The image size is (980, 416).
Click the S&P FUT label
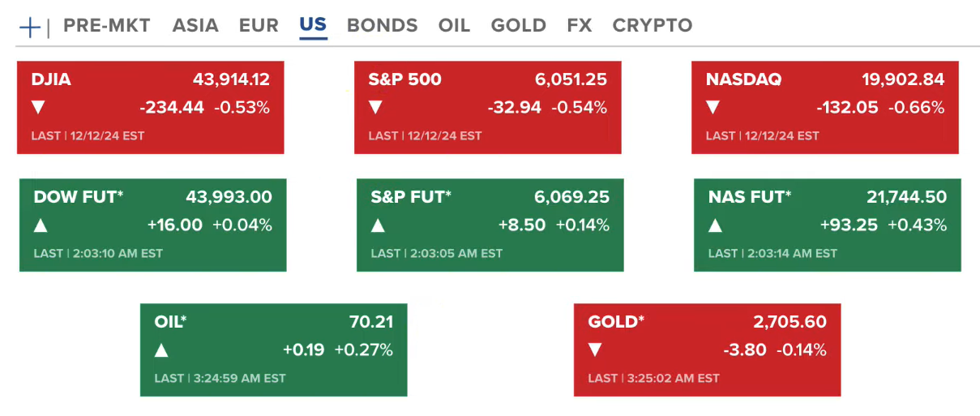[x=411, y=197]
